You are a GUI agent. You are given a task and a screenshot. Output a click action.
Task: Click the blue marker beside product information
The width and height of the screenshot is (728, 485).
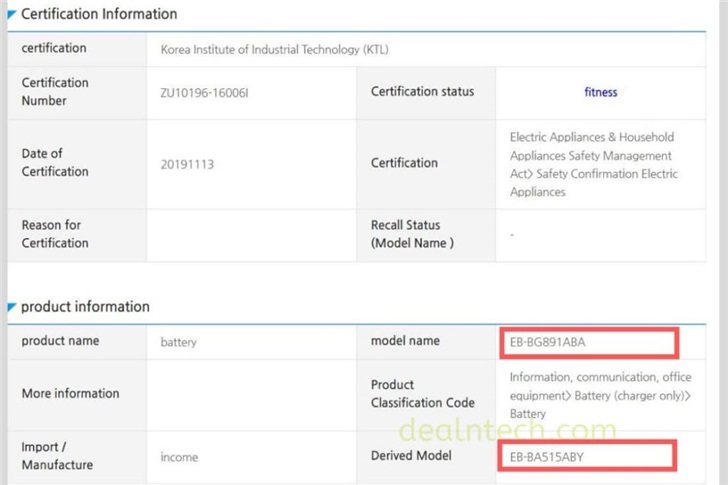click(x=12, y=306)
